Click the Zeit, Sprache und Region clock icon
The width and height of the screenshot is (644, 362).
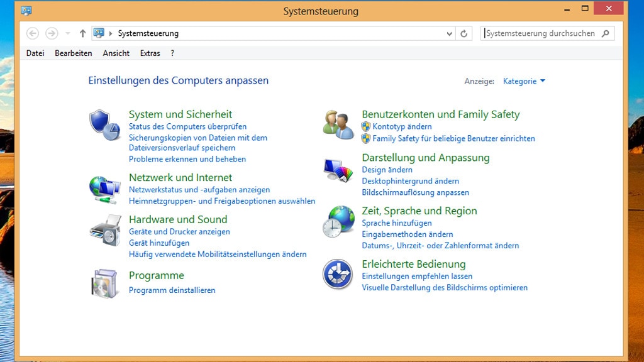click(338, 222)
